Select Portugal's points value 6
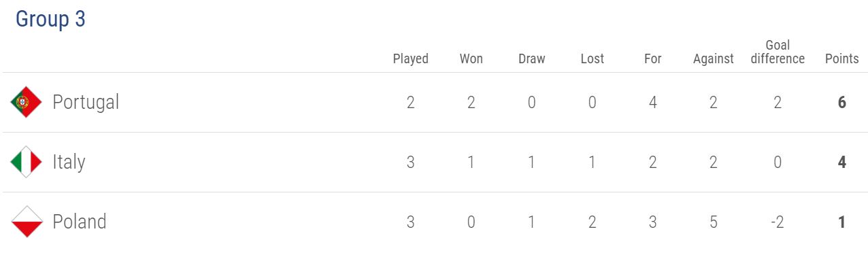 coord(842,103)
